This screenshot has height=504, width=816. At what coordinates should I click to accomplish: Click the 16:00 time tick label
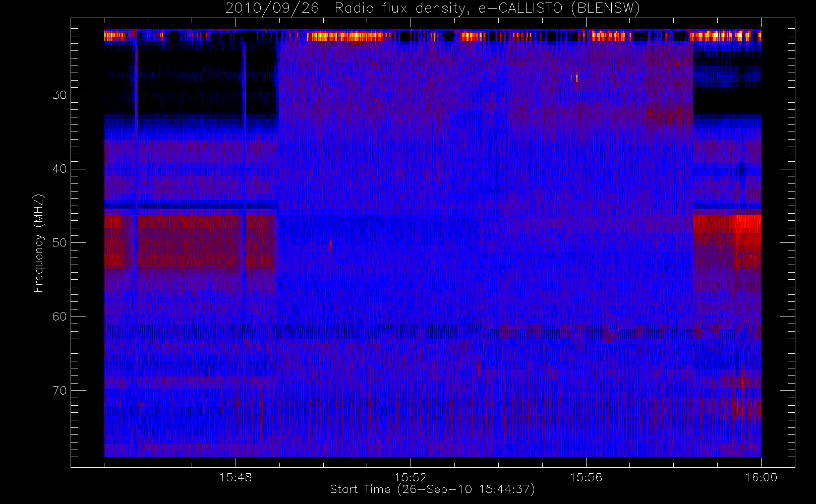pyautogui.click(x=761, y=477)
